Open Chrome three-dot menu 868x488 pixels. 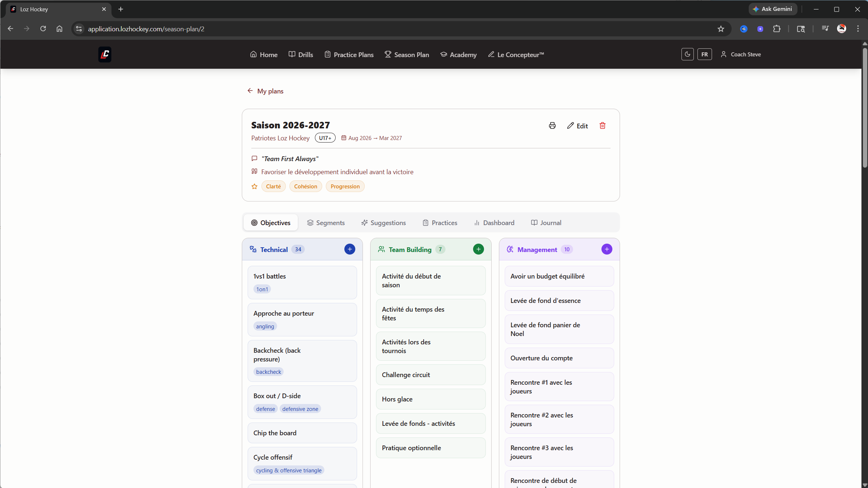click(858, 29)
